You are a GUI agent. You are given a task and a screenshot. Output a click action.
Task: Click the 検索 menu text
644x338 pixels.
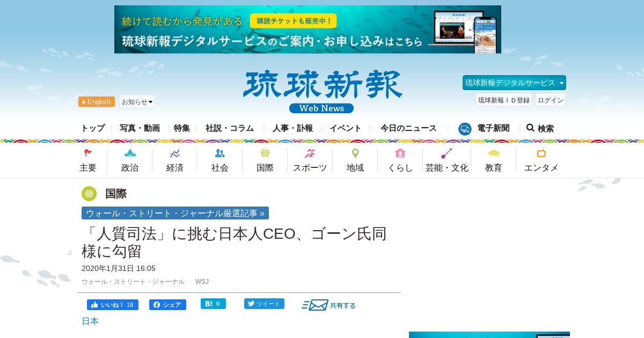pyautogui.click(x=546, y=129)
